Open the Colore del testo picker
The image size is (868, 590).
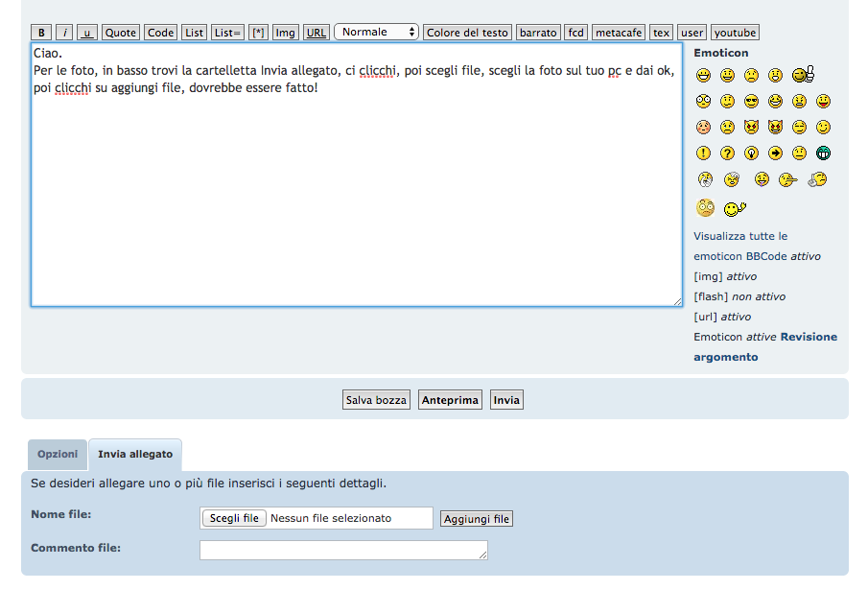click(467, 33)
